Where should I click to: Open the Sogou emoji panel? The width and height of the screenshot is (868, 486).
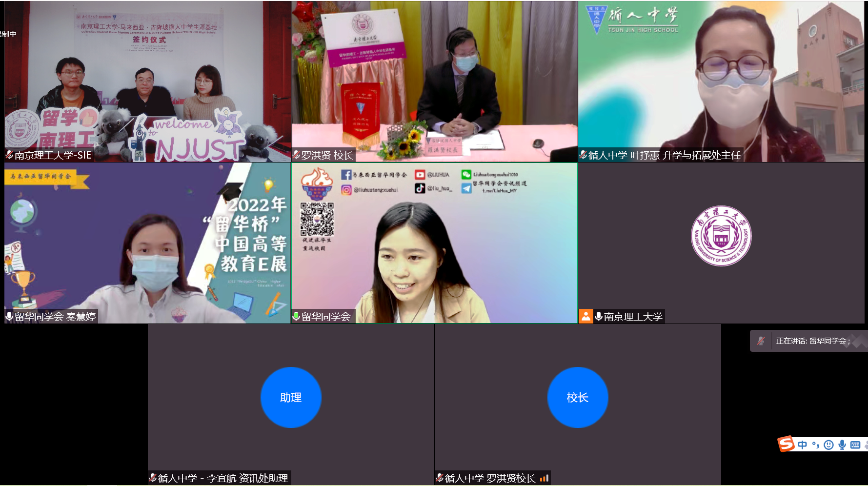828,445
